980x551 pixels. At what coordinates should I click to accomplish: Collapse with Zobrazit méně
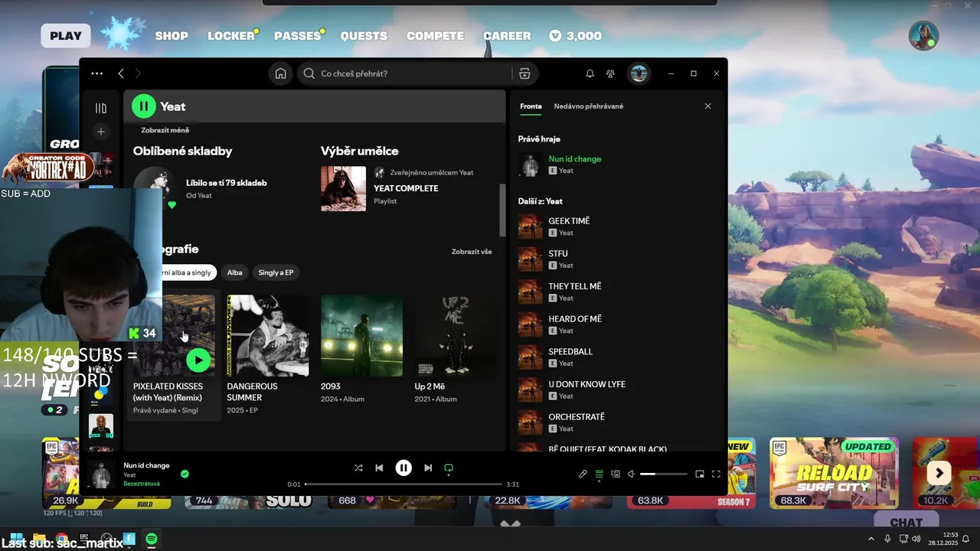(x=165, y=130)
